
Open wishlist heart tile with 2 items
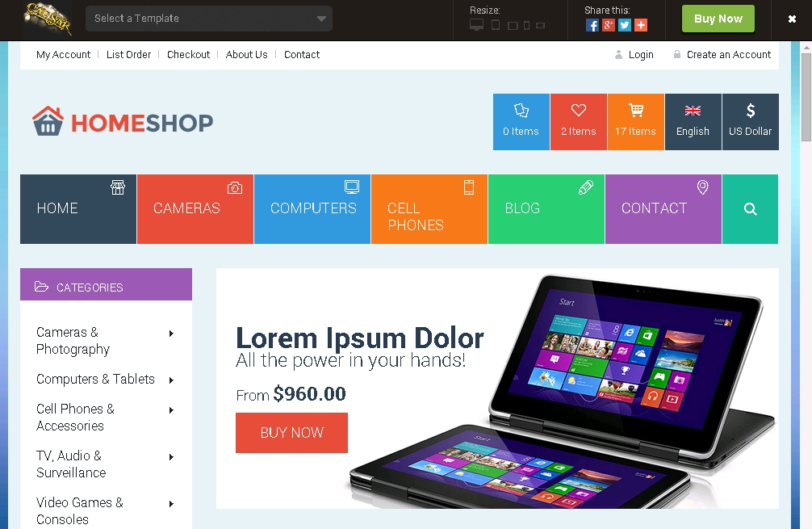point(579,122)
